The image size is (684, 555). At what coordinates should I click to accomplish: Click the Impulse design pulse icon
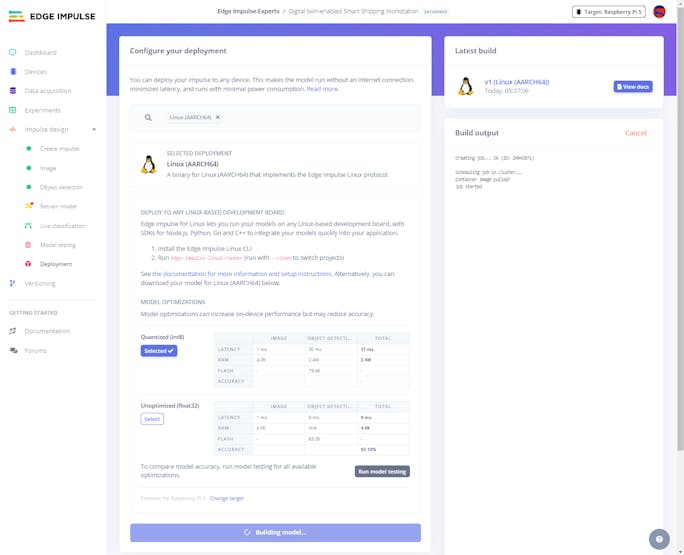pos(13,130)
